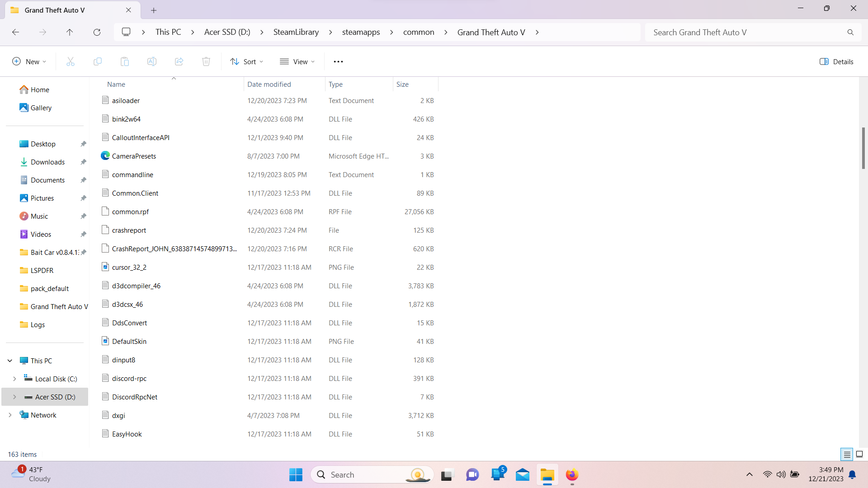Click the Search Grand Theft Auto V field
868x488 pixels.
pos(746,32)
